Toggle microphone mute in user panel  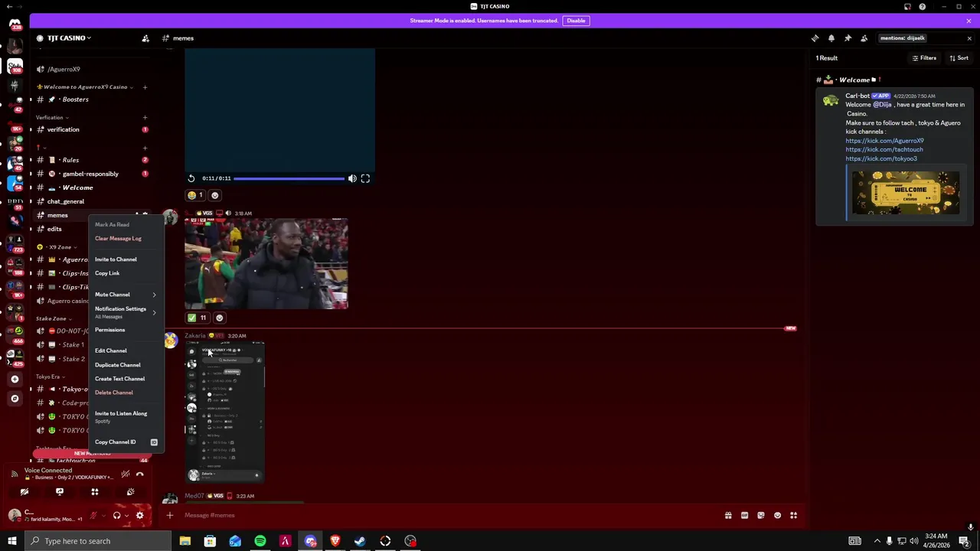pos(94,516)
